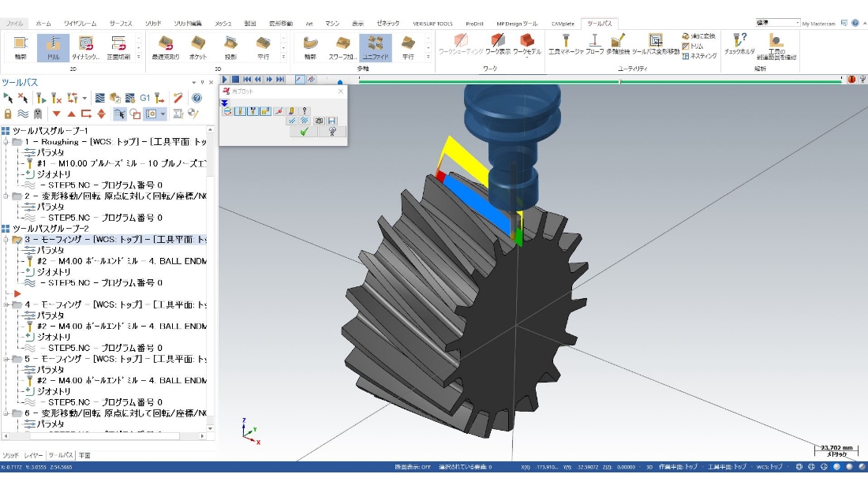Image resolution: width=868 pixels, height=489 pixels.
Task: Open ツールパス変形移動 transform utility
Action: [656, 44]
